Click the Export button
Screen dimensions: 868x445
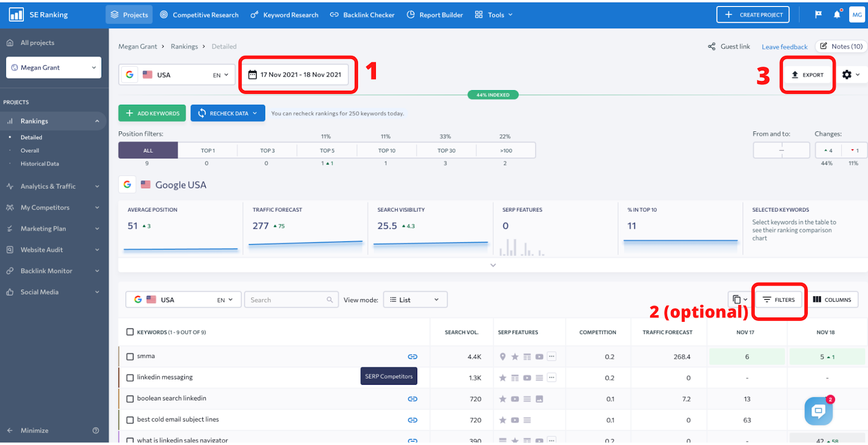click(x=808, y=75)
